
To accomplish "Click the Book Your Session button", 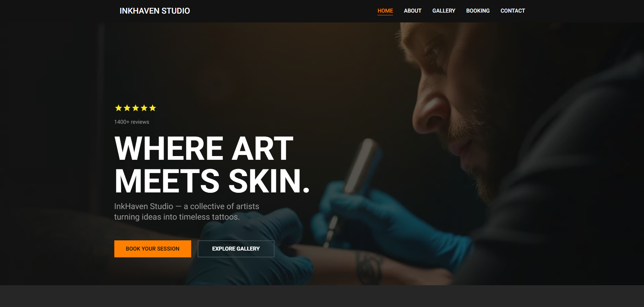I will coord(153,249).
